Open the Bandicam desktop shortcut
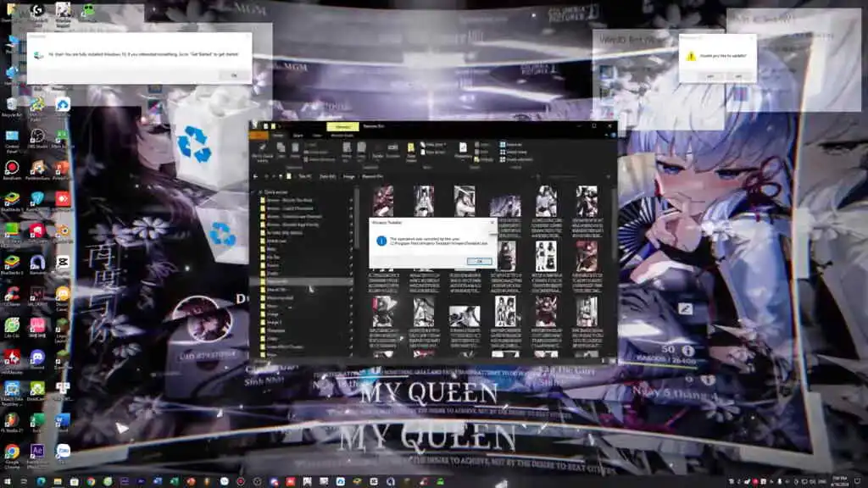This screenshot has width=868, height=488. (12, 169)
